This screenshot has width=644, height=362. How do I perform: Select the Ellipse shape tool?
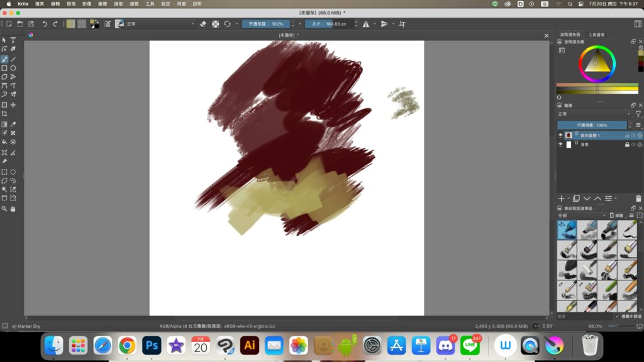pyautogui.click(x=13, y=68)
